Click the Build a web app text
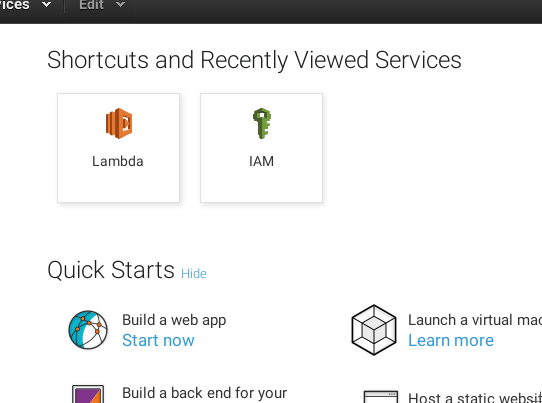This screenshot has height=403, width=542. click(x=174, y=320)
